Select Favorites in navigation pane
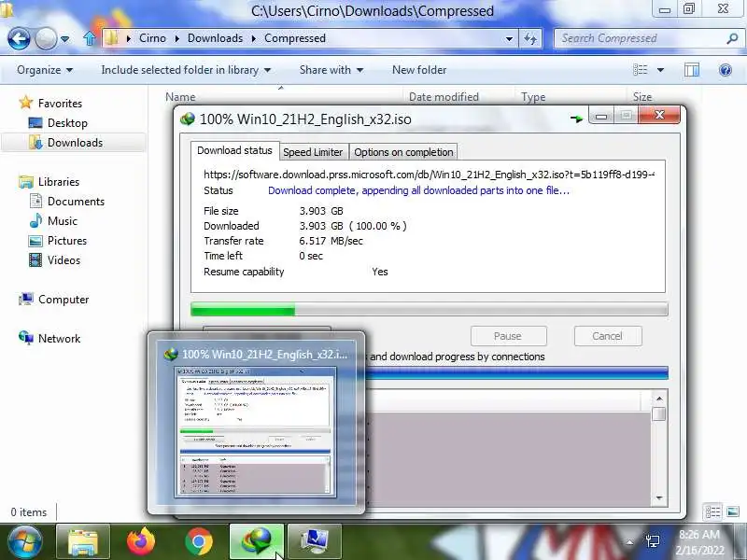Viewport: 747px width, 560px height. 60,104
